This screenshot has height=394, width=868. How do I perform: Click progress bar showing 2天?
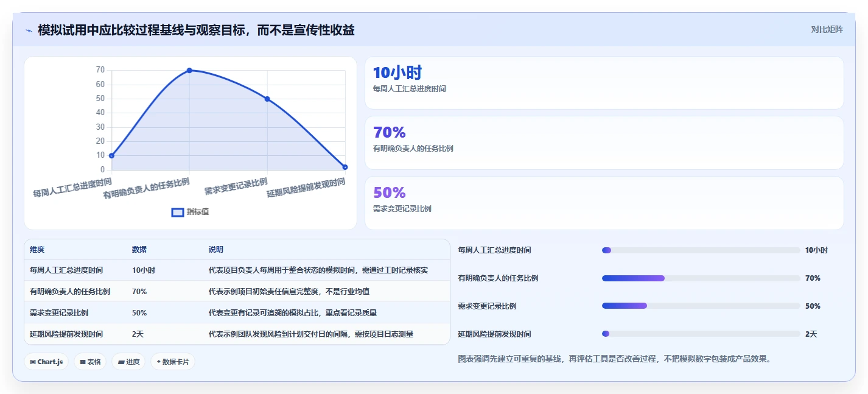(x=701, y=334)
